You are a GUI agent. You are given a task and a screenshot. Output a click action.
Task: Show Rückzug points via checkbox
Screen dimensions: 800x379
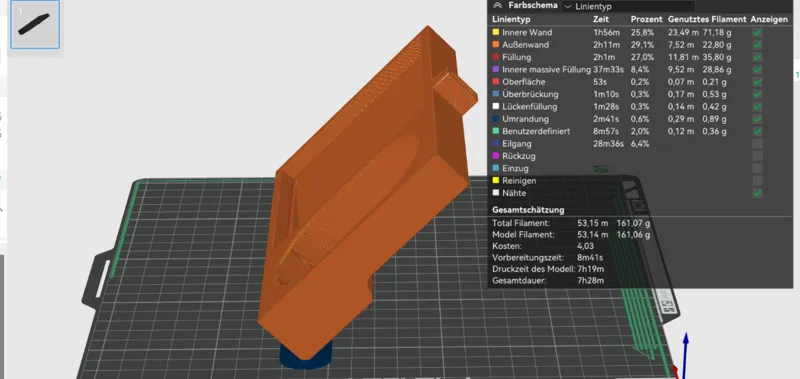(x=758, y=156)
